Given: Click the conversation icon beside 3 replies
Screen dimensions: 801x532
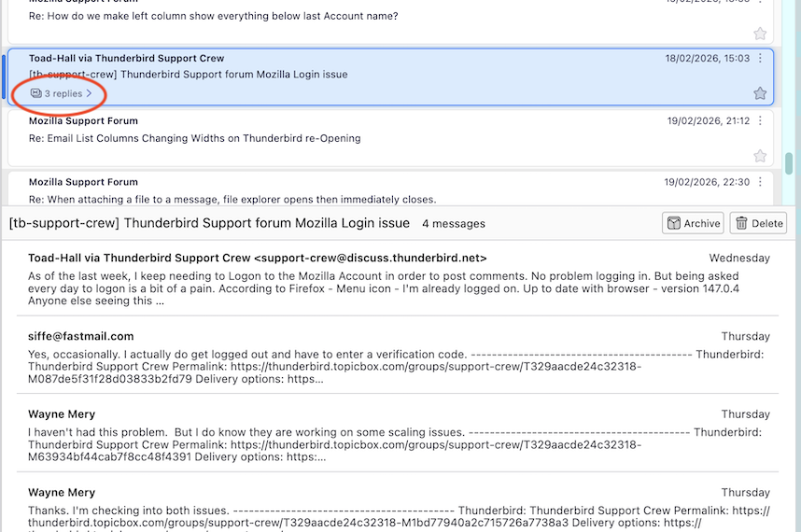Looking at the screenshot, I should click(35, 93).
